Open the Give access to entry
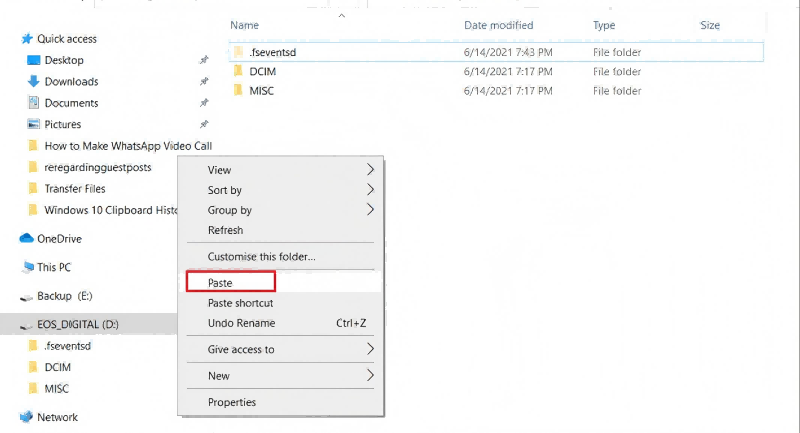 (x=241, y=349)
